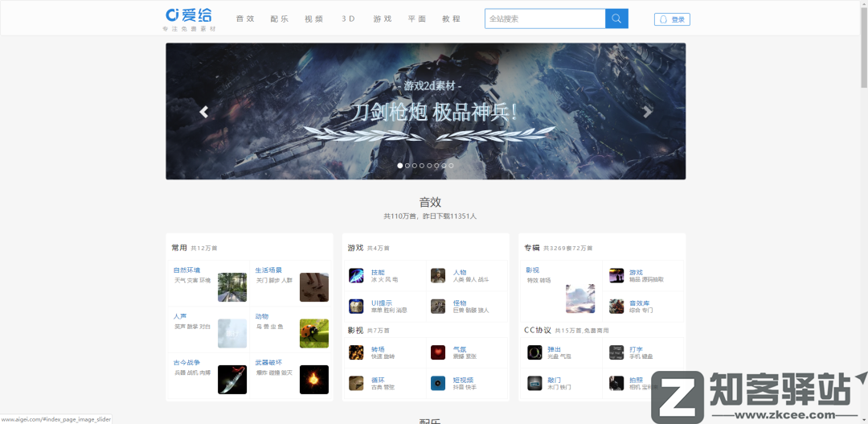Go to next banner slide arrow
868x424 pixels.
[647, 112]
